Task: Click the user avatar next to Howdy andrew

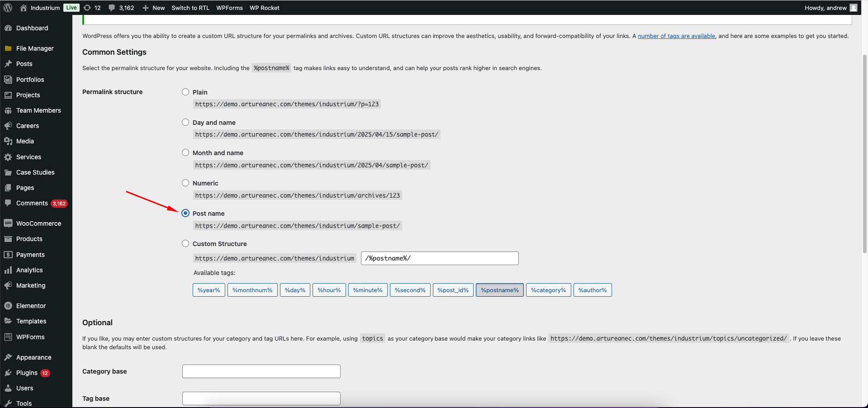Action: 854,8
